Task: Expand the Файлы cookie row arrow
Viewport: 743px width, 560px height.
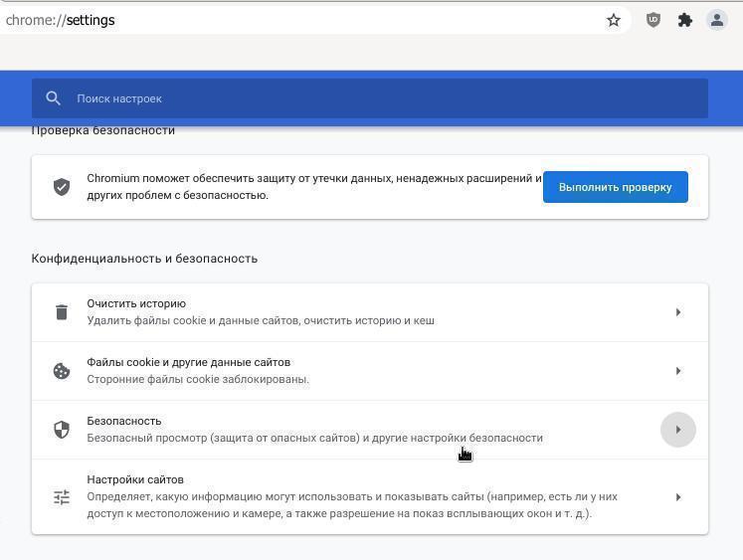Action: tap(678, 370)
